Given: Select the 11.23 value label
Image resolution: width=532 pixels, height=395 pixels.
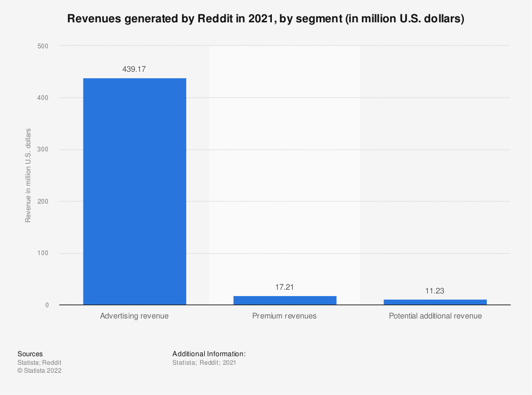Looking at the screenshot, I should 435,291.
